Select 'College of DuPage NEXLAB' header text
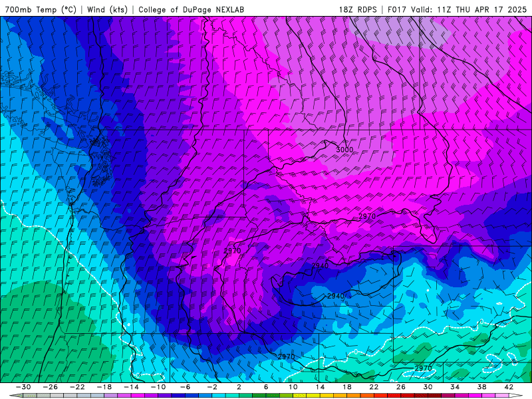Screen dimensions: 532x399 [x=191, y=9]
